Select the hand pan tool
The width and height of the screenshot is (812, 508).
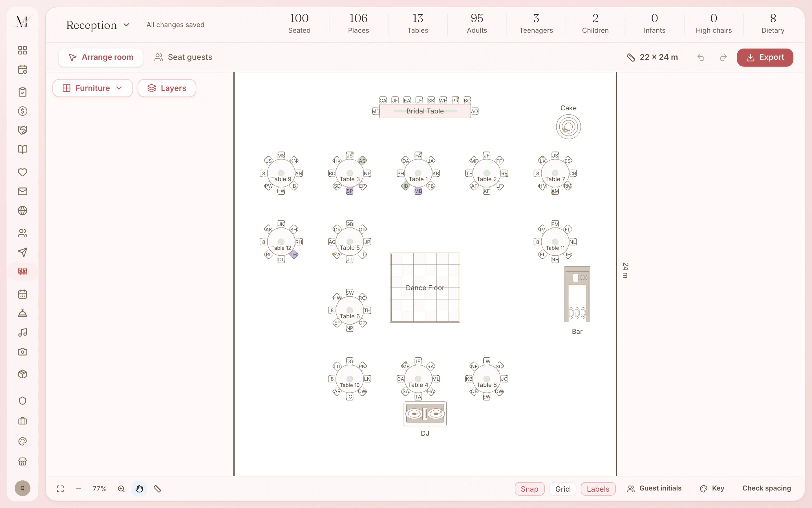tap(139, 489)
